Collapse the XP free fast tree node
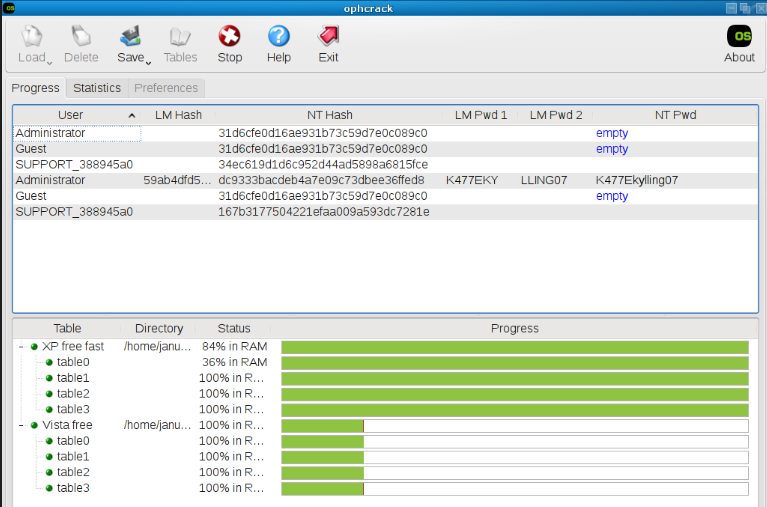 click(21, 347)
